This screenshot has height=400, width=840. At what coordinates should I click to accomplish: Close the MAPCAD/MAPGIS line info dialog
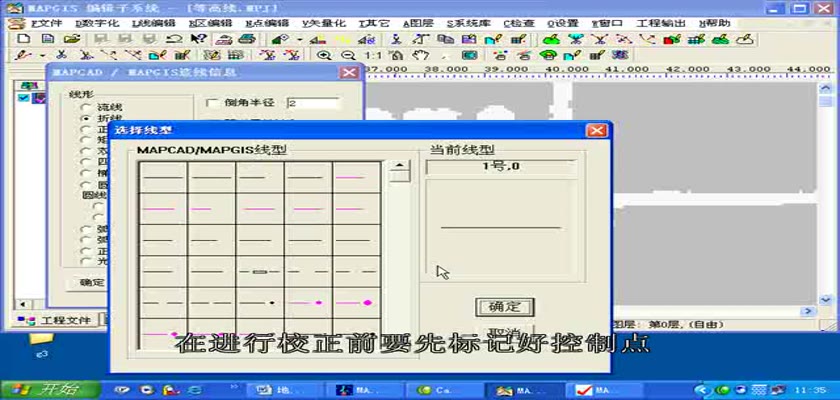[x=349, y=72]
